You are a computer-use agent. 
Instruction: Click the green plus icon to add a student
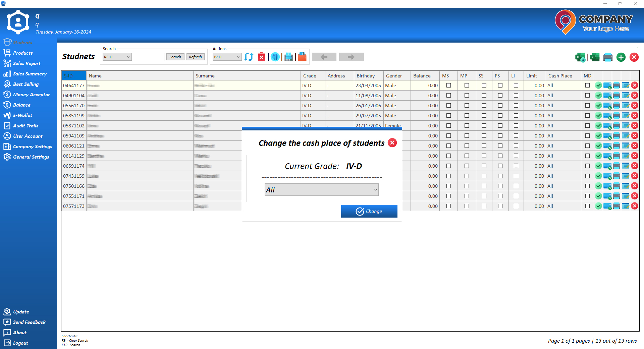coord(621,57)
